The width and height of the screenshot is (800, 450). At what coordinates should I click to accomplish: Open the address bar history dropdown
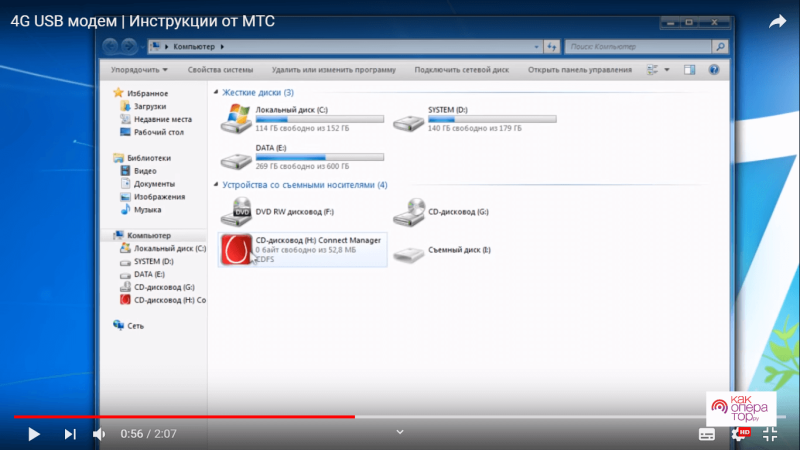click(536, 46)
